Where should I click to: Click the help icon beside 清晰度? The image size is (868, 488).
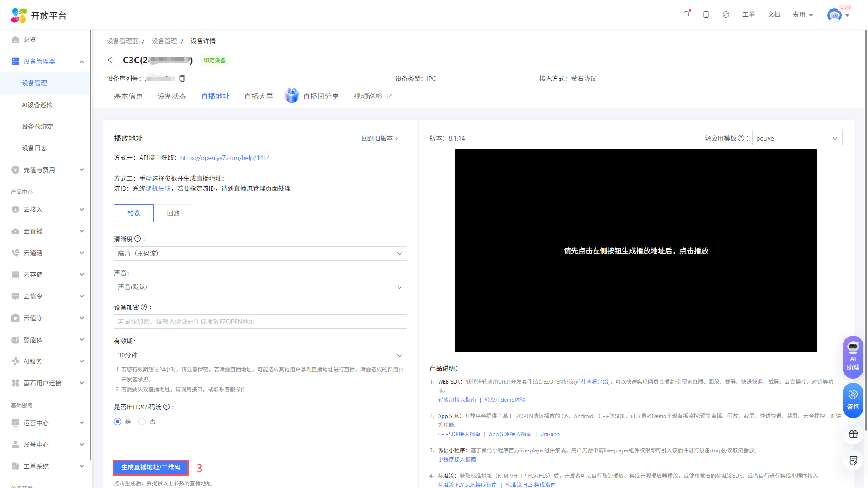point(137,239)
